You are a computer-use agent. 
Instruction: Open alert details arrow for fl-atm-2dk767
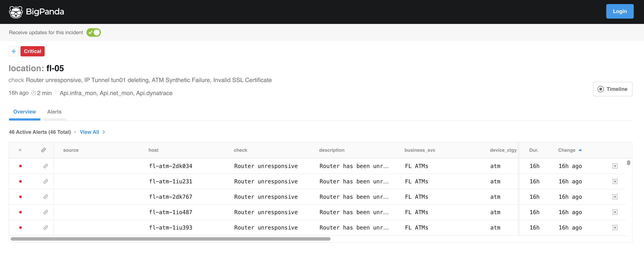[x=615, y=197]
